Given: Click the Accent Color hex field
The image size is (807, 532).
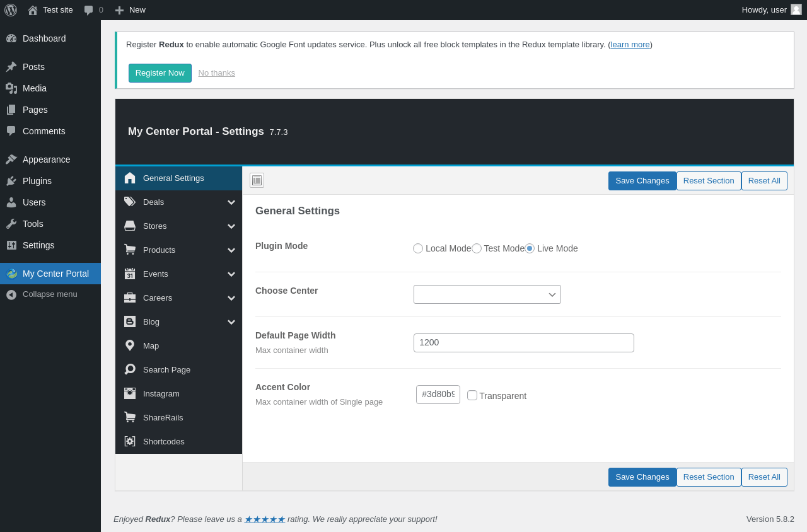Looking at the screenshot, I should pos(438,395).
